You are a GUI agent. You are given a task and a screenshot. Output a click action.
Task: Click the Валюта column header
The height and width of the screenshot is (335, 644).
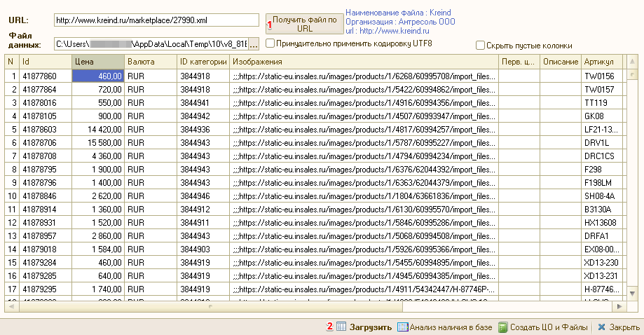tap(150, 62)
